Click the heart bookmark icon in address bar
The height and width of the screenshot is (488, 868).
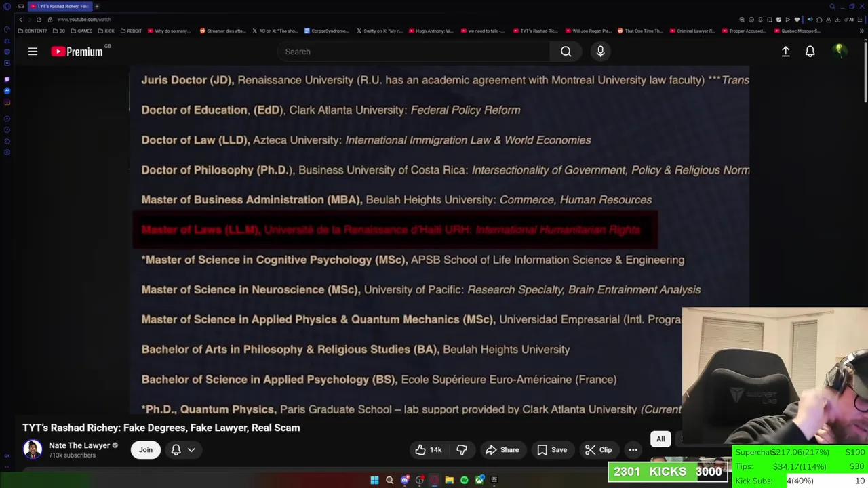(x=797, y=20)
